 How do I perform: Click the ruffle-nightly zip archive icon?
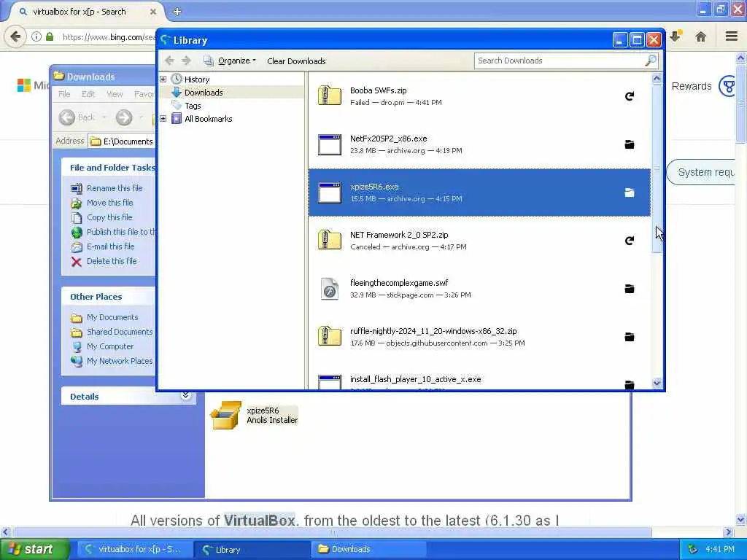pyautogui.click(x=330, y=336)
